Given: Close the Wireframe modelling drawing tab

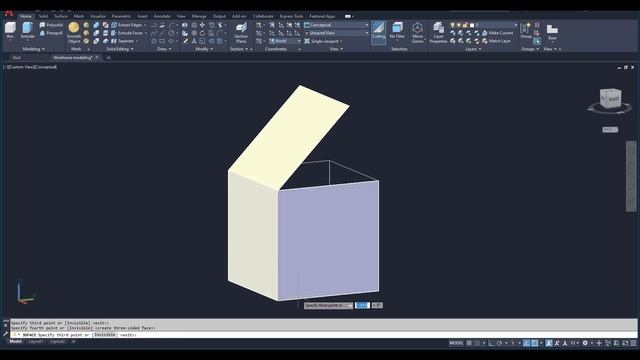Looking at the screenshot, I should pos(97,58).
